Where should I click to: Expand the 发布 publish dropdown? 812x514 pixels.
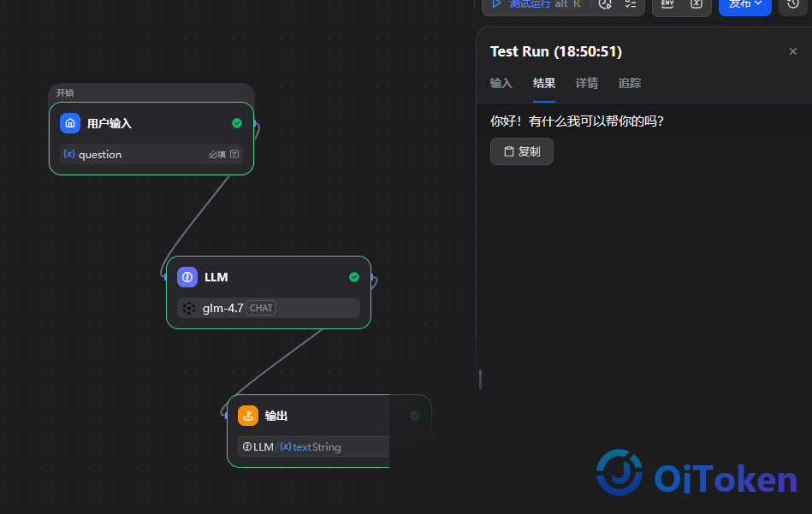745,5
